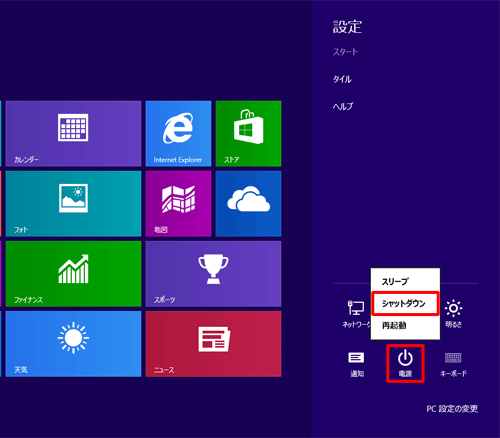Click Change PC settings (PC 設定の変更)
This screenshot has width=500, height=438.
tap(452, 409)
